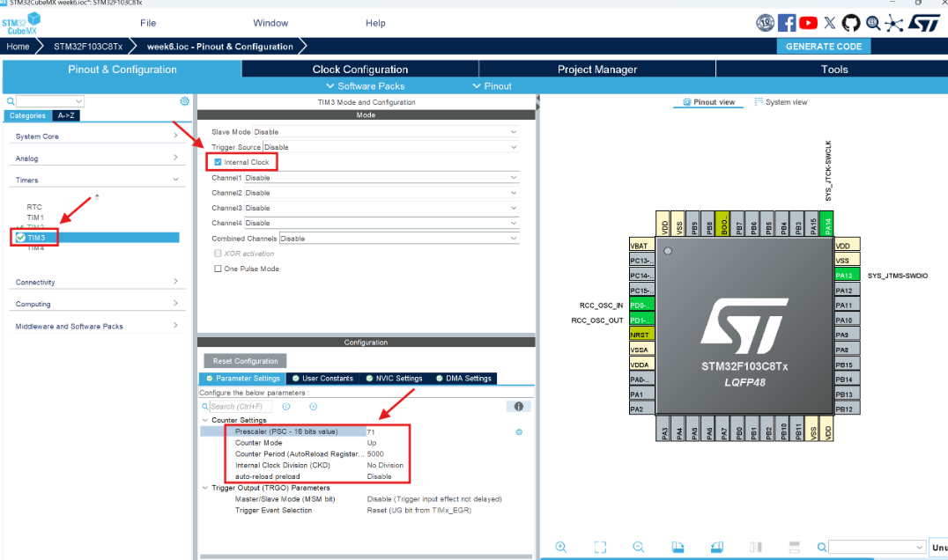This screenshot has width=948, height=560.
Task: Open NVIC Settings tab
Action: (x=394, y=378)
